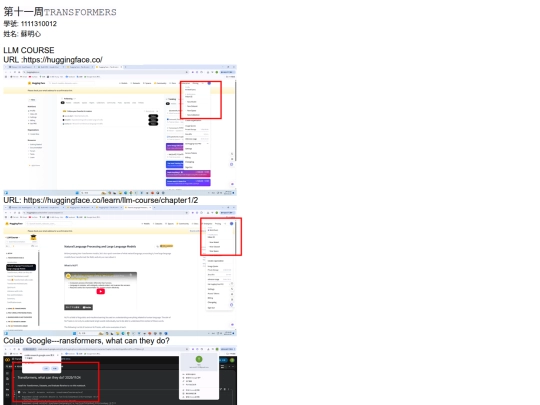Click the run cell button in Colab notebook
This screenshot has width=540, height=405.
click(19, 392)
